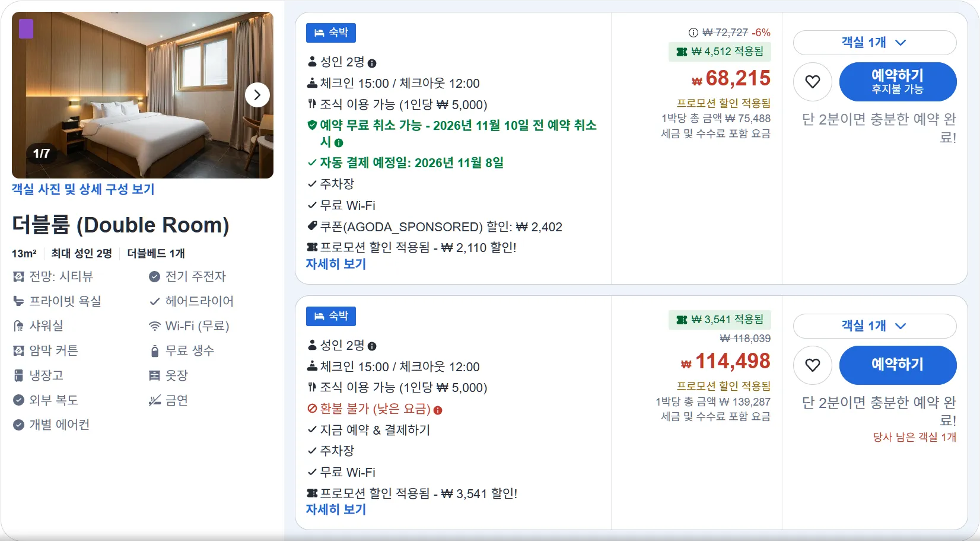Open the Double Room photo thumbnail
Viewport: 980px width, 542px height.
(142, 95)
